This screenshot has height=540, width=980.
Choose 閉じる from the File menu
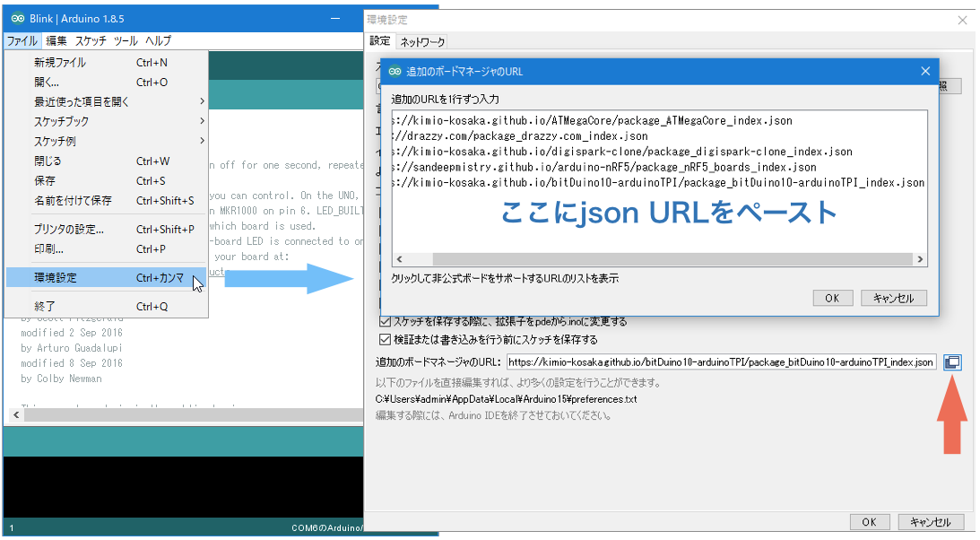coord(107,161)
